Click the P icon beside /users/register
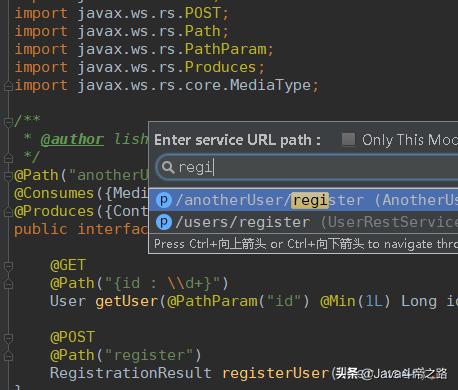Viewport: 458px width, 390px height. 164,222
